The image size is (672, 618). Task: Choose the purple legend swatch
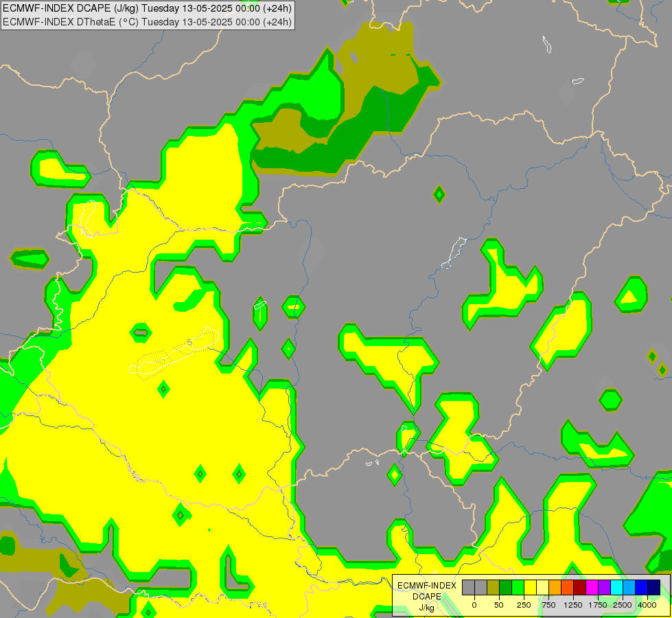pos(604,587)
